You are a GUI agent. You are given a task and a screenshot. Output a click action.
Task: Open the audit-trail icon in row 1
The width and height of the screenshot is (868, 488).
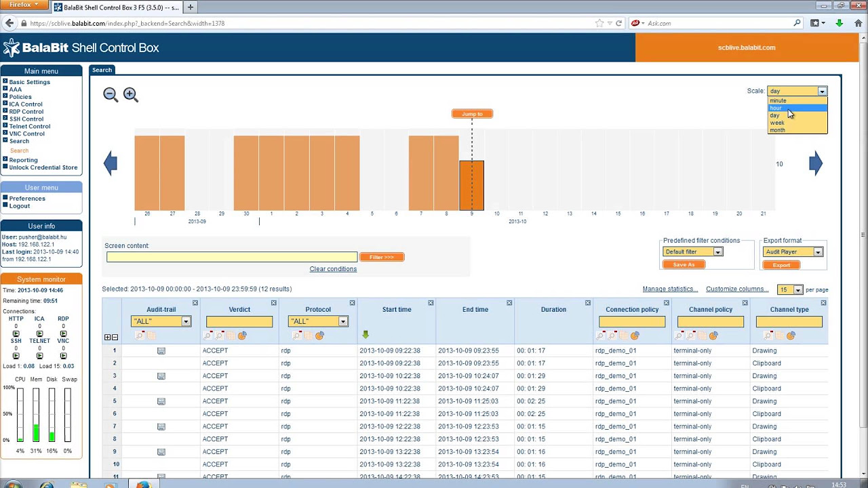point(161,350)
